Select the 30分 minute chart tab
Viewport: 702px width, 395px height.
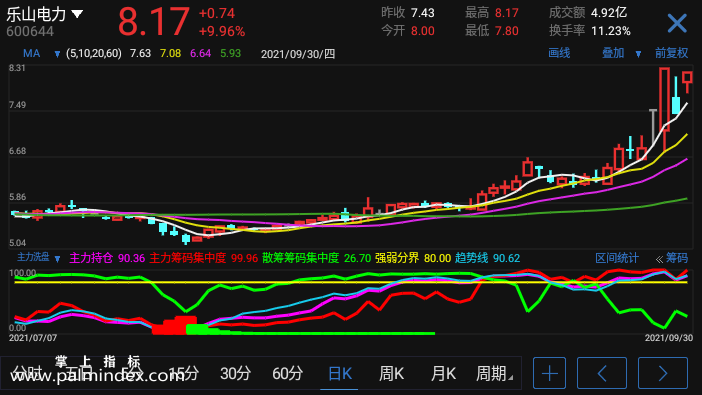(x=235, y=374)
